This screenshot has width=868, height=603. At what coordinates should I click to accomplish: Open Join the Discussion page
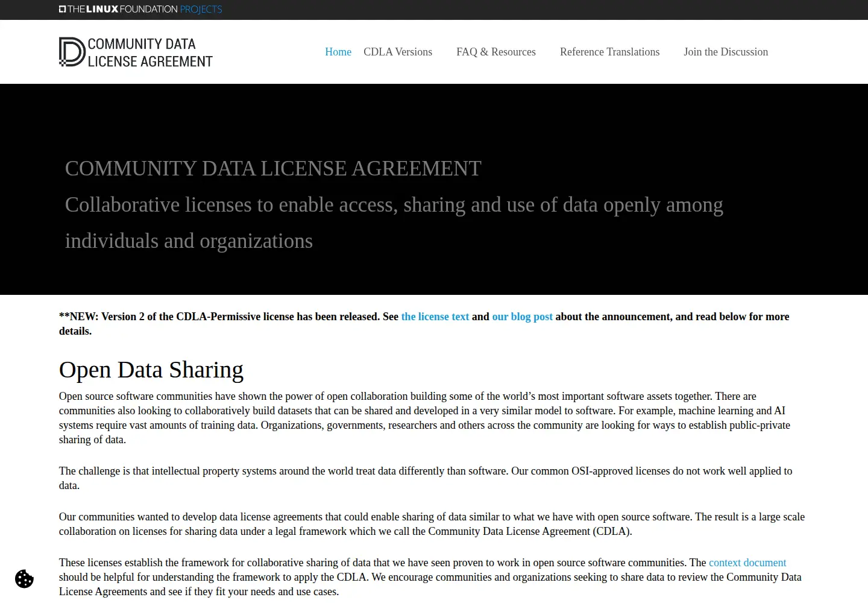(x=726, y=52)
